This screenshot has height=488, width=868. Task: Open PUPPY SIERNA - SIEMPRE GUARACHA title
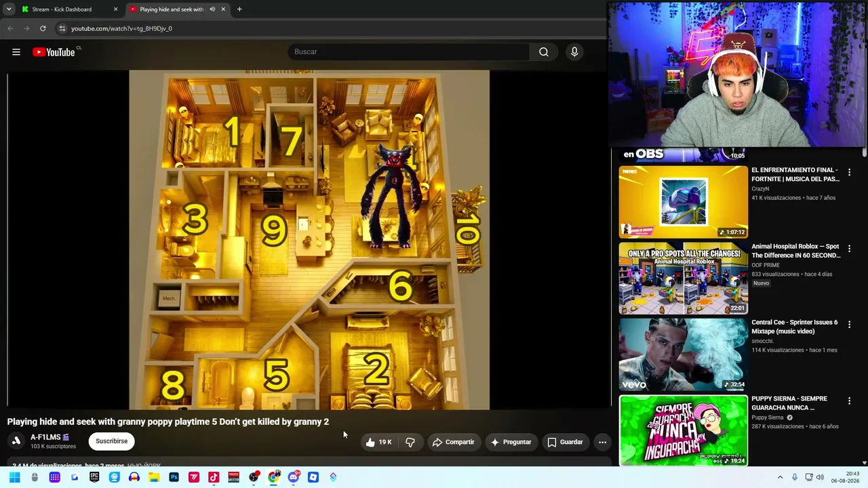click(789, 403)
